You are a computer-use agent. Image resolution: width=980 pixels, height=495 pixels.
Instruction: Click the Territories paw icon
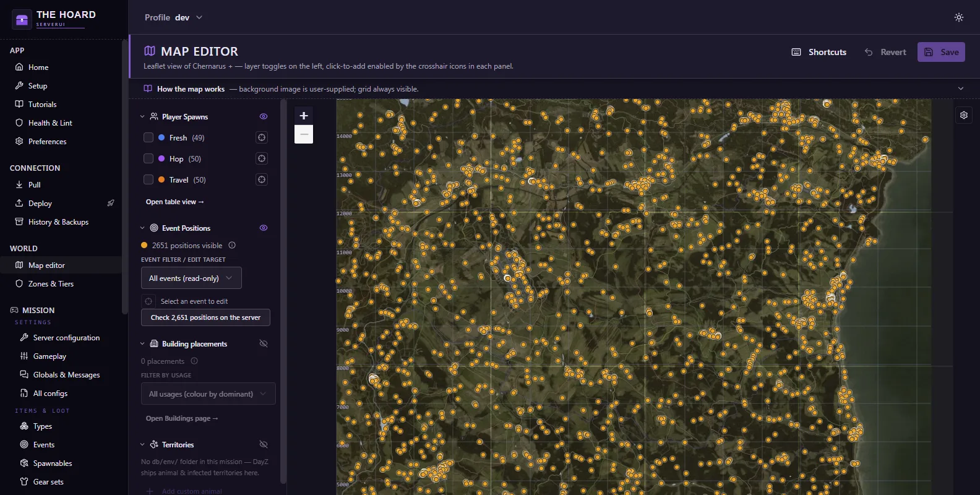[x=154, y=444]
